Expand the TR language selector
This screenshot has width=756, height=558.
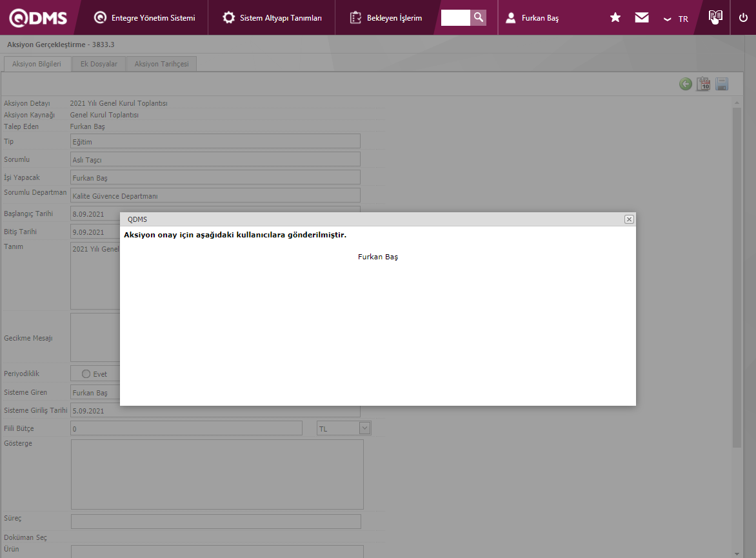(675, 19)
